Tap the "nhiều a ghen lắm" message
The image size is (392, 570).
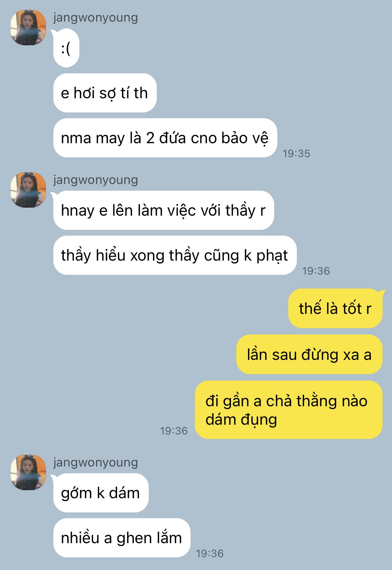(122, 538)
